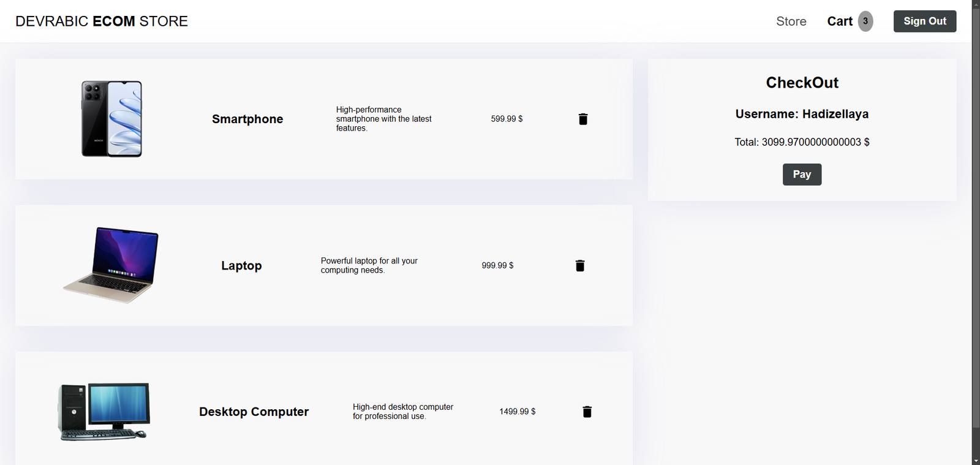Viewport: 980px width, 465px height.
Task: Click the Pay button
Action: coord(802,175)
